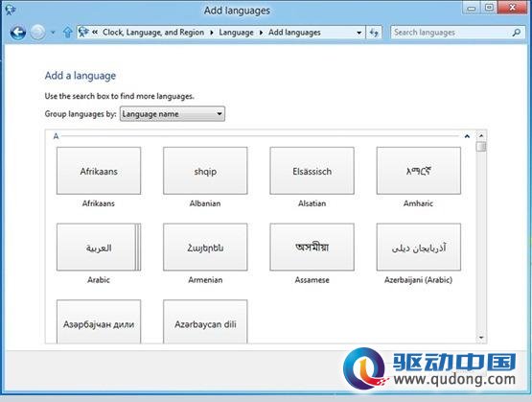Open the Arabic language group tile
This screenshot has height=402, width=532.
click(x=99, y=248)
